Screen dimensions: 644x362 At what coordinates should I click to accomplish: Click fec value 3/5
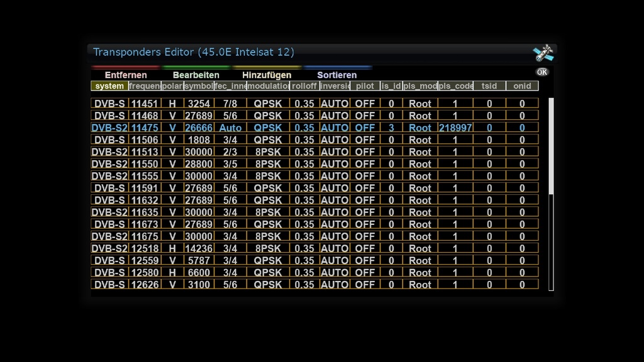pos(230,164)
